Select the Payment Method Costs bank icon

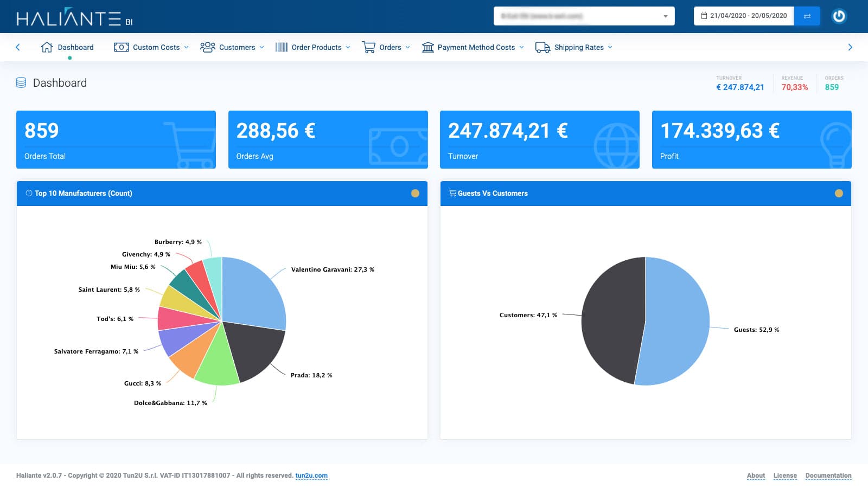(x=428, y=47)
